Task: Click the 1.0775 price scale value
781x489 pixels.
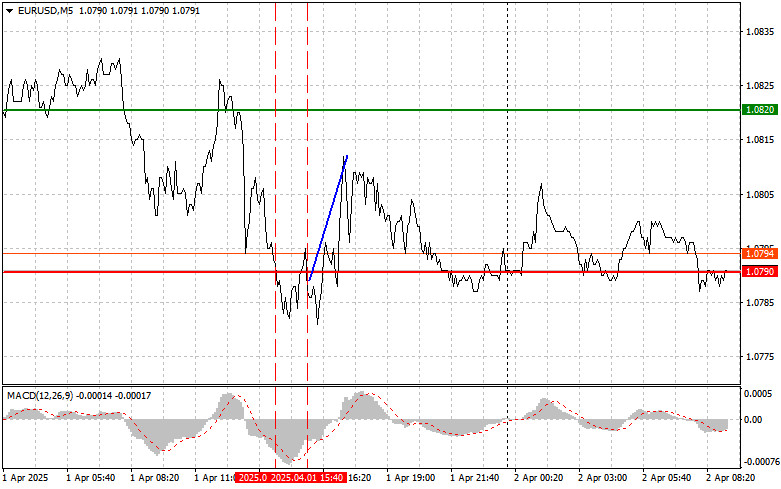Action: 760,357
